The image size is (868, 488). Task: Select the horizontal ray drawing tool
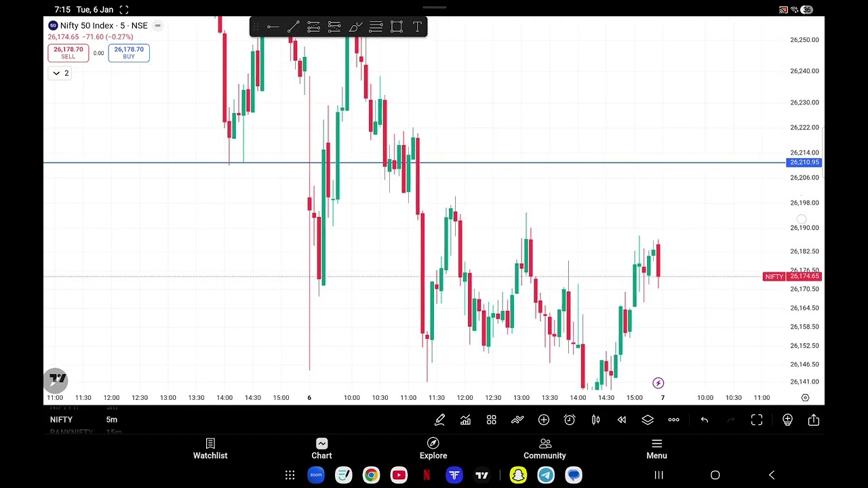273,27
